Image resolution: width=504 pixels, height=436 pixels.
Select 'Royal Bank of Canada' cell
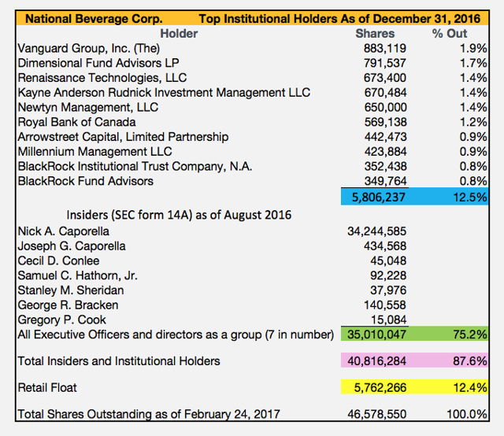[x=76, y=122]
